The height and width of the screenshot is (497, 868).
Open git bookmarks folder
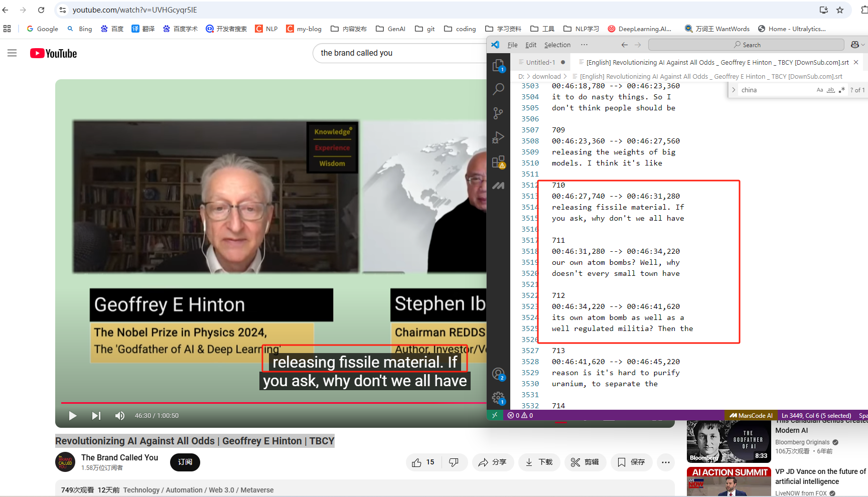[425, 29]
